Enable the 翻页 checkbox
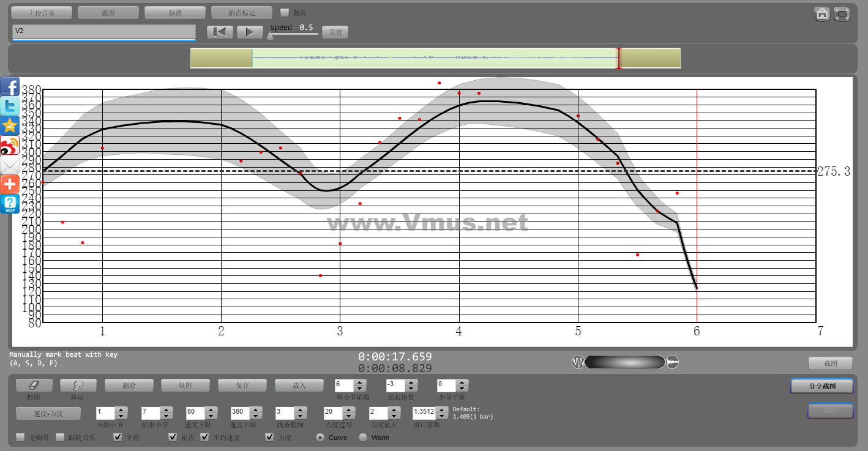 click(x=285, y=12)
